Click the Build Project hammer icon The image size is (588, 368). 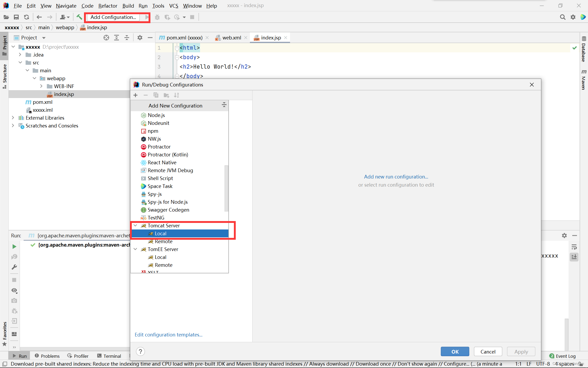(x=79, y=17)
